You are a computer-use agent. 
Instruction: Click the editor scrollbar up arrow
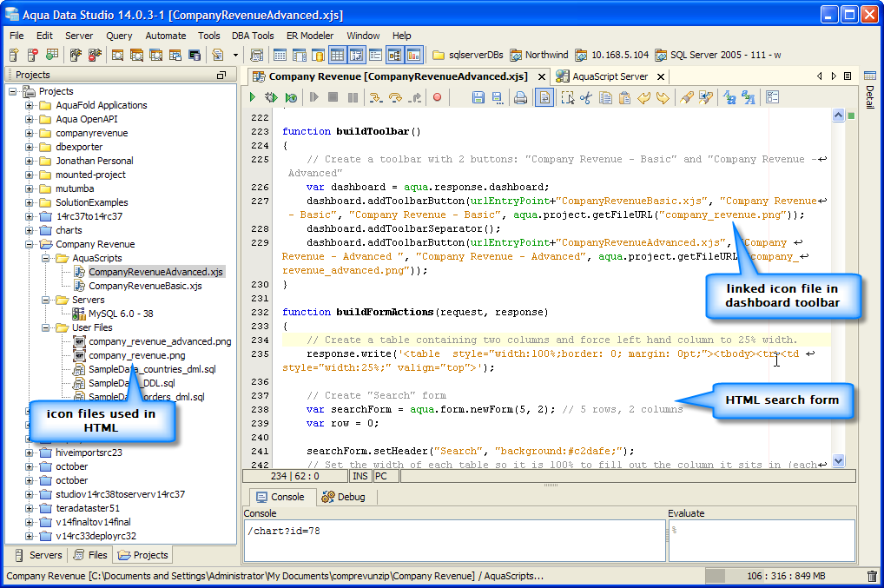click(838, 115)
